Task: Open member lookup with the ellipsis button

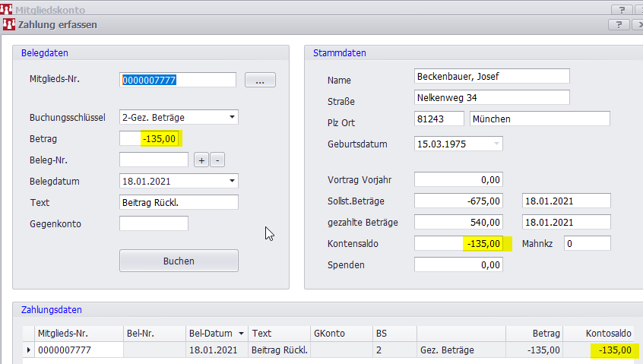Action: point(260,81)
